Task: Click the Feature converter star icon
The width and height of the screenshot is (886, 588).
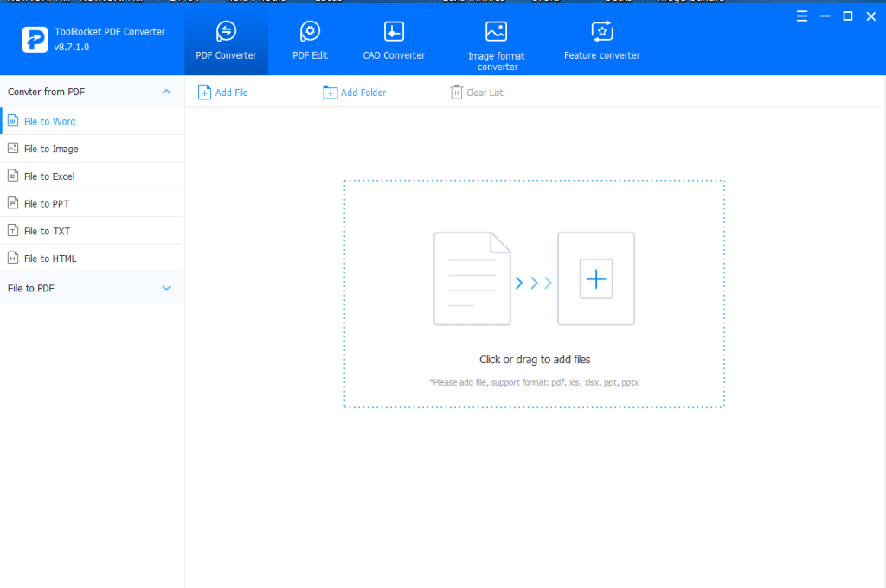Action: (x=602, y=31)
